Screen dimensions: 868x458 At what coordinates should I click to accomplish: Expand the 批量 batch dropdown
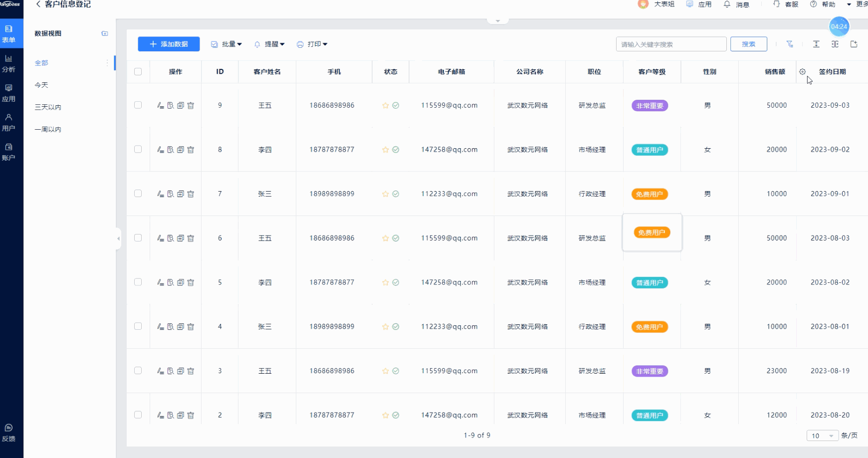click(x=227, y=44)
